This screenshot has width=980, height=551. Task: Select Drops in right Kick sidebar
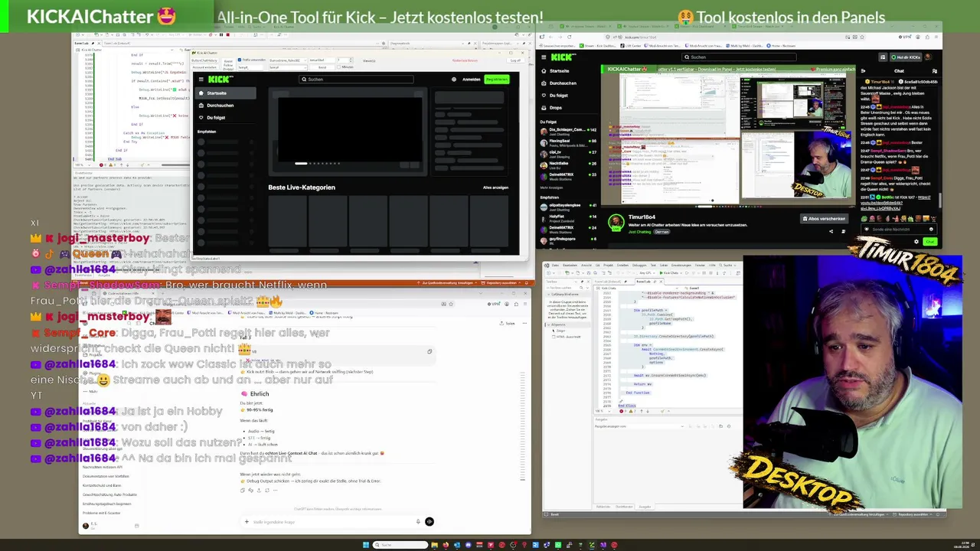pyautogui.click(x=556, y=108)
